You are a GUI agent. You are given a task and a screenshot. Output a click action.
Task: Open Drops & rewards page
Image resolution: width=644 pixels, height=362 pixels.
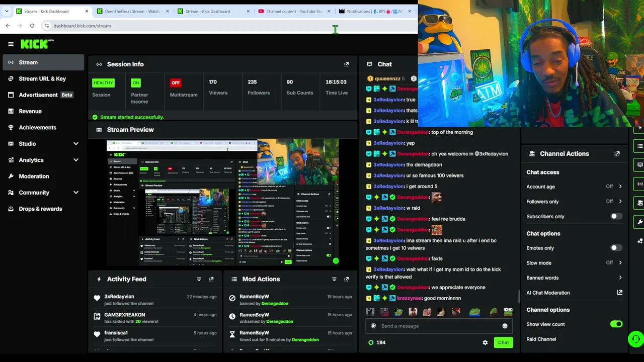tap(43, 209)
